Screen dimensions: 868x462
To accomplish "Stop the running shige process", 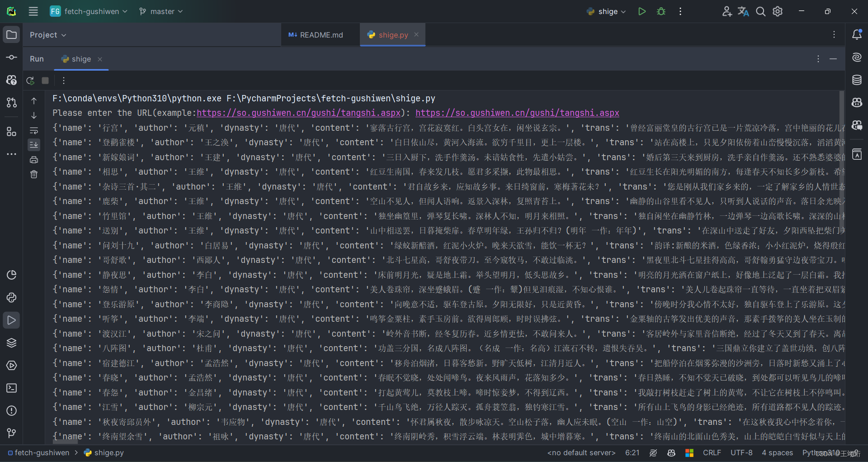I will coord(45,81).
